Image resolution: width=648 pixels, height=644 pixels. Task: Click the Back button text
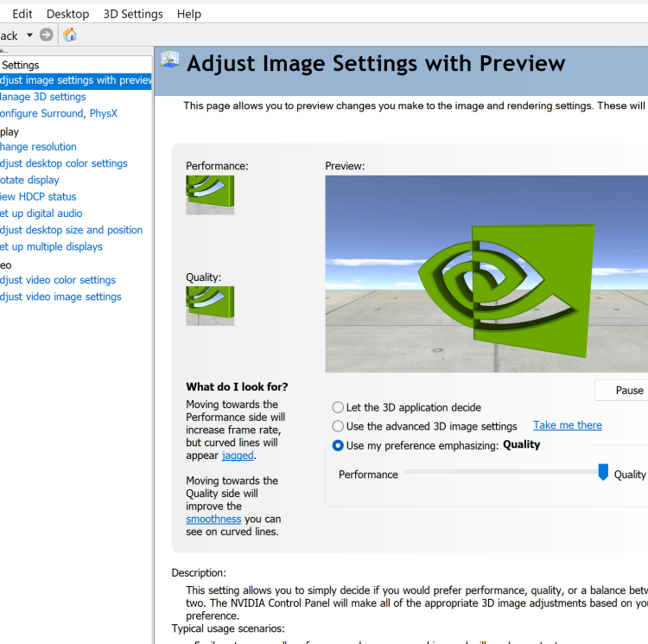(x=10, y=36)
